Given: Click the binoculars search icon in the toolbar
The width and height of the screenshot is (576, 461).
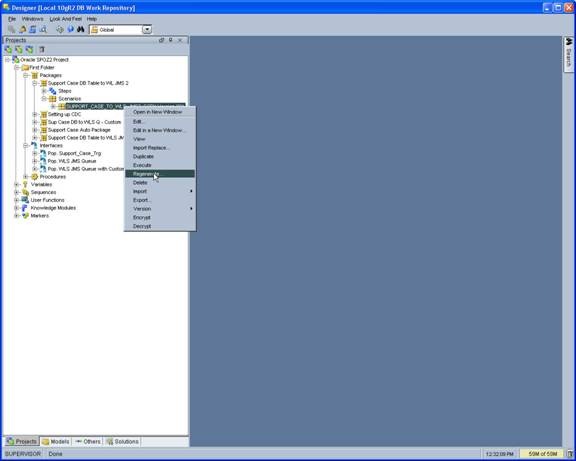Looking at the screenshot, I should [80, 29].
